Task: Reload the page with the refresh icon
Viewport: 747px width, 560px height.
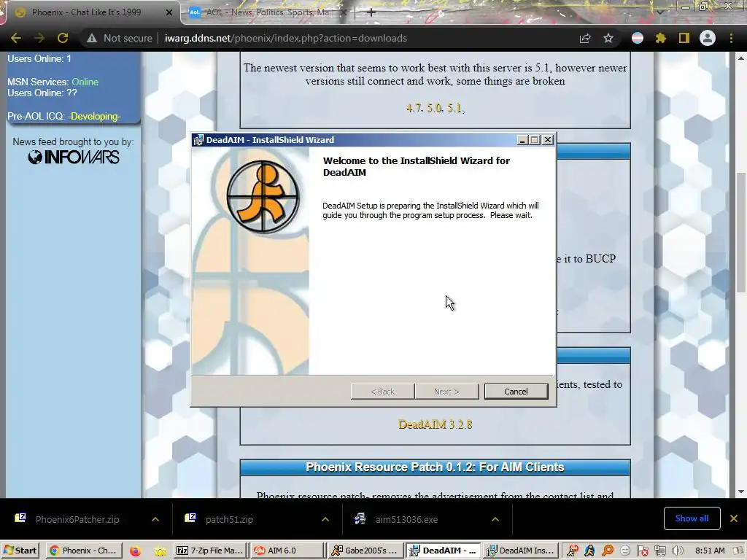Action: click(63, 38)
